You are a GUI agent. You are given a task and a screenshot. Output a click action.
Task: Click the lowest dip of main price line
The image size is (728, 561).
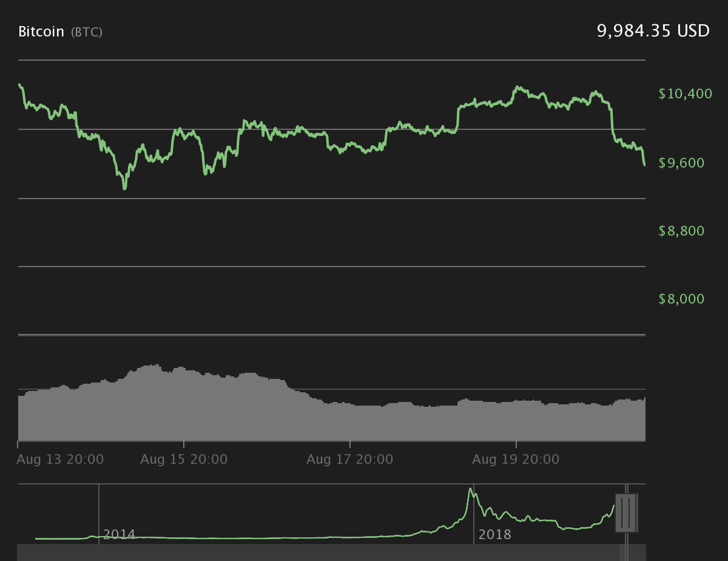pos(125,188)
